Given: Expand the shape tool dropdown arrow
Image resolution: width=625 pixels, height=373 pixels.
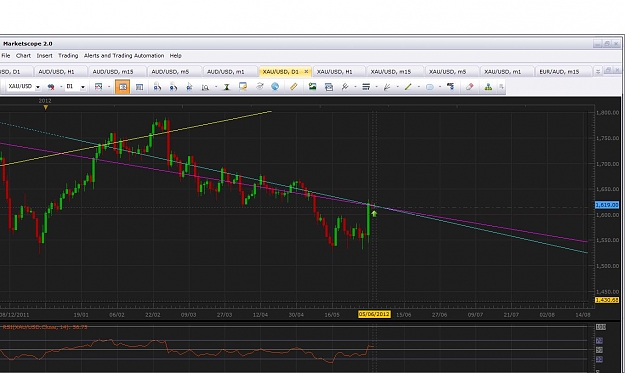Looking at the screenshot, I should tap(440, 87).
